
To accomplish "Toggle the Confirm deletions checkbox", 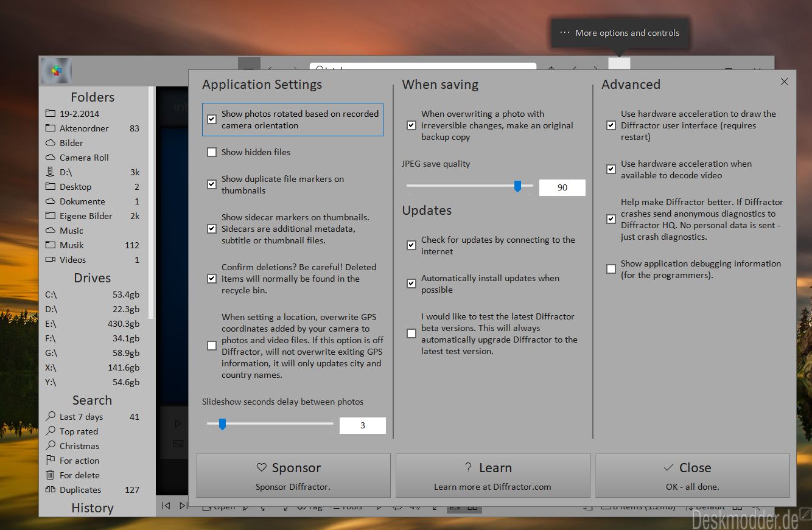I will click(x=212, y=279).
